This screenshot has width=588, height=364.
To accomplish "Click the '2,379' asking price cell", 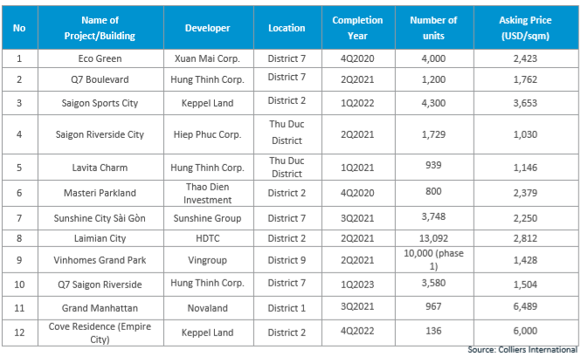I will point(526,193).
